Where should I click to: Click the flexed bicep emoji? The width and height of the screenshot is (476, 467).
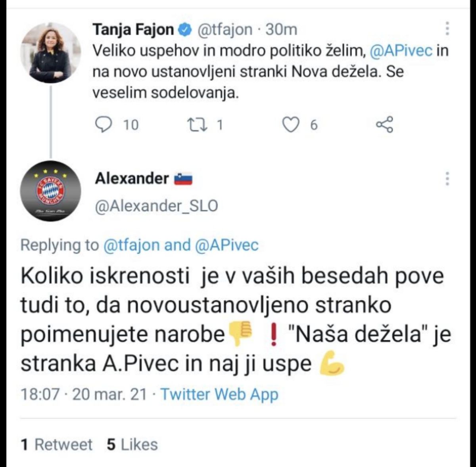pyautogui.click(x=332, y=364)
